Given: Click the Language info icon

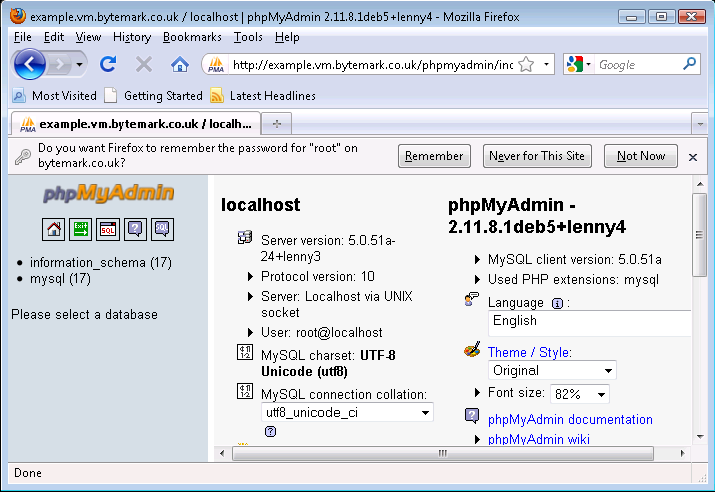Looking at the screenshot, I should tap(557, 303).
